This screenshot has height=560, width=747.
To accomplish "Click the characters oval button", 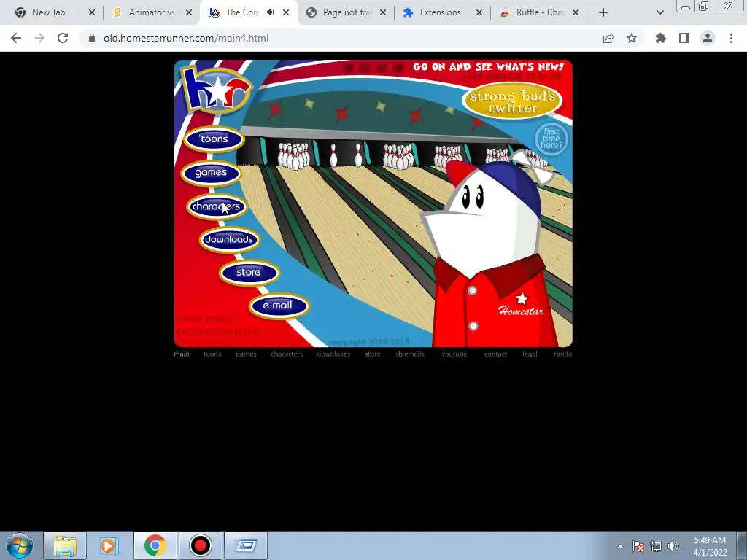I will (216, 206).
